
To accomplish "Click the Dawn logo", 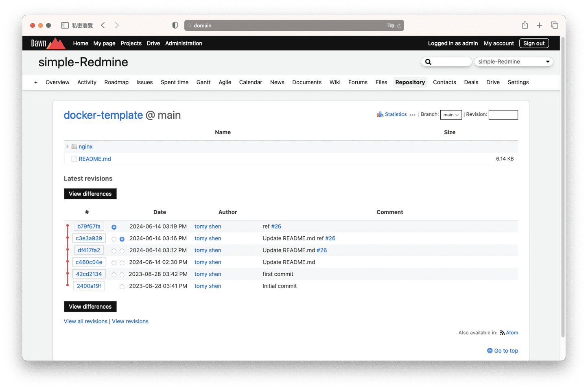I will pos(47,43).
